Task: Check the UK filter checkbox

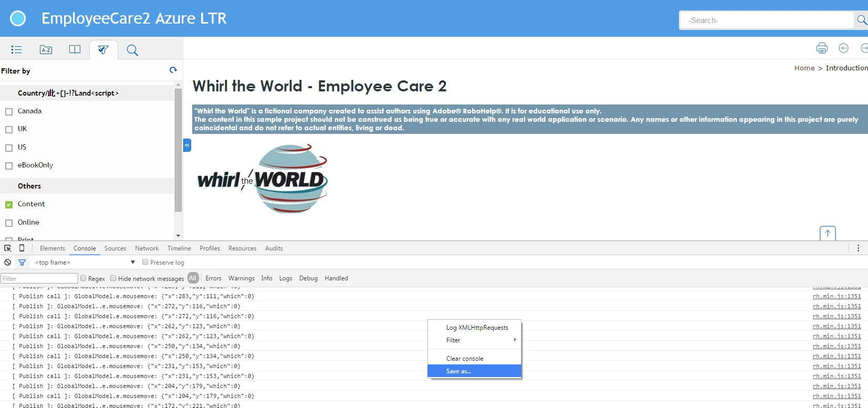Action: (9, 130)
